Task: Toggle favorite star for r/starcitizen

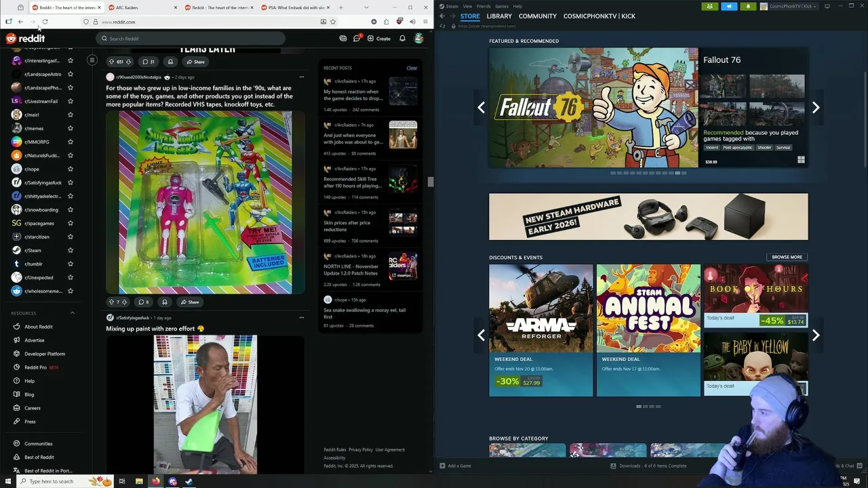Action: pyautogui.click(x=71, y=237)
